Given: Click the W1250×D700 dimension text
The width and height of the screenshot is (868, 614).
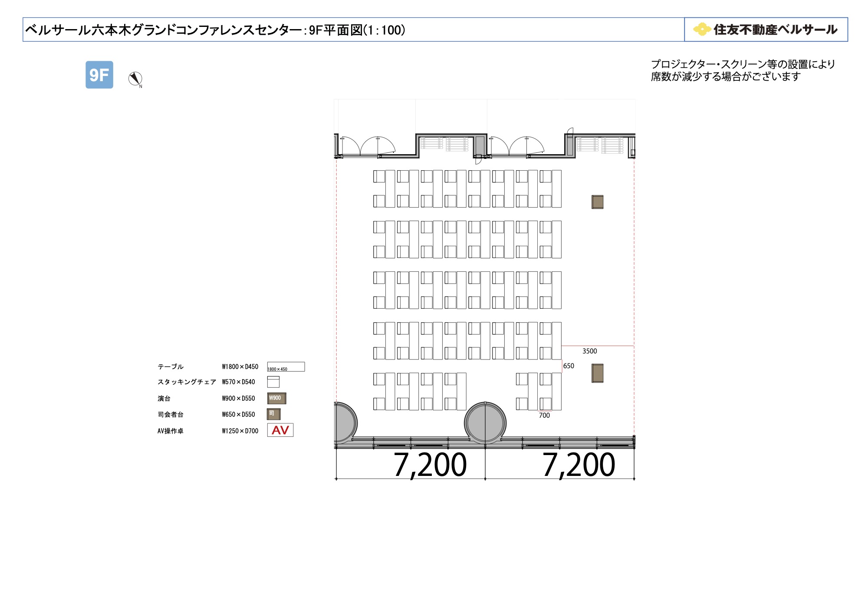Looking at the screenshot, I should click(240, 431).
